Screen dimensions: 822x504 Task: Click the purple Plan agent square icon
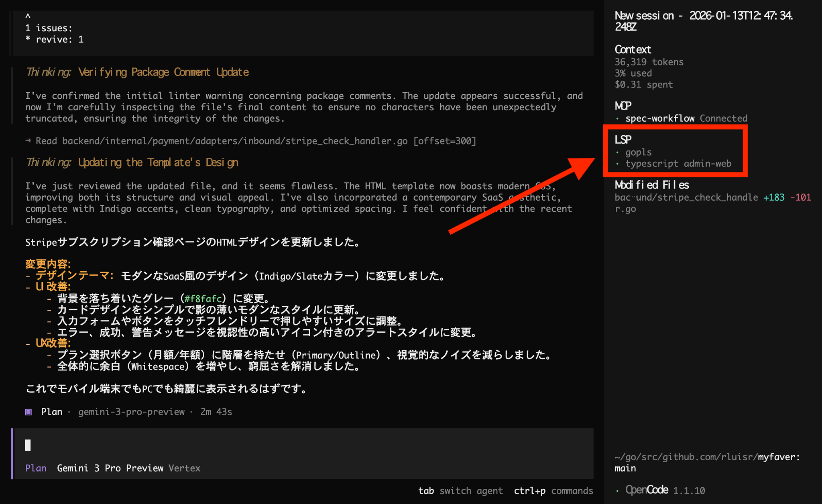(28, 412)
